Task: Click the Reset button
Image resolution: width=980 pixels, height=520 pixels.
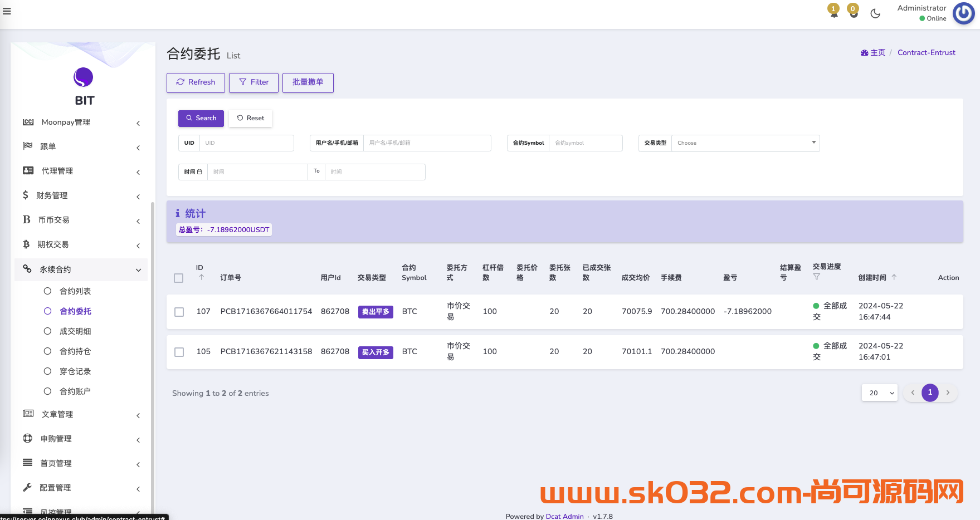Action: click(250, 118)
